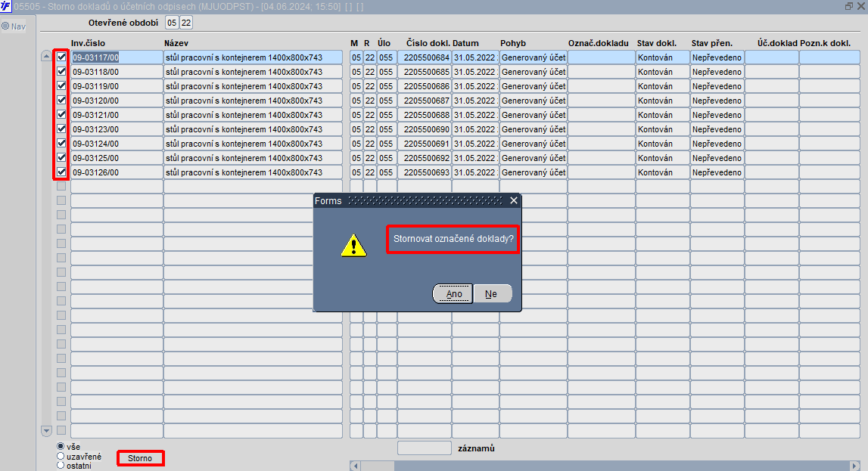The width and height of the screenshot is (868, 471).
Task: Click scroll up arrow of record list
Action: click(46, 56)
